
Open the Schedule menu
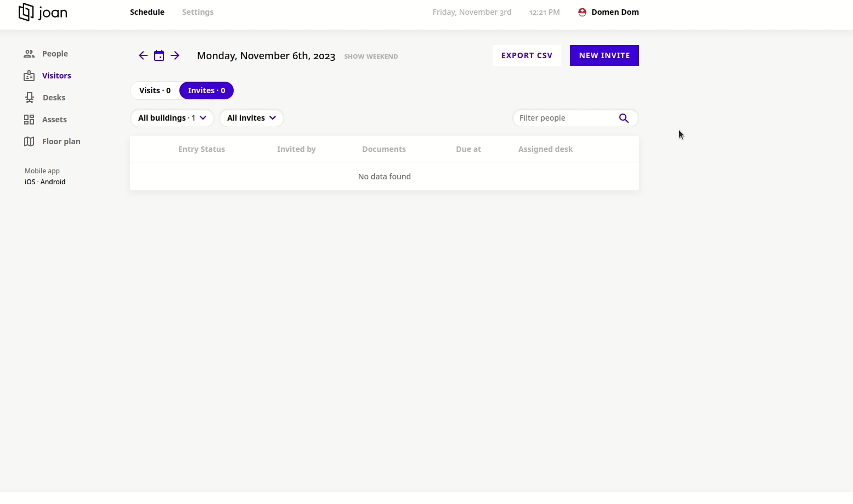tap(147, 12)
